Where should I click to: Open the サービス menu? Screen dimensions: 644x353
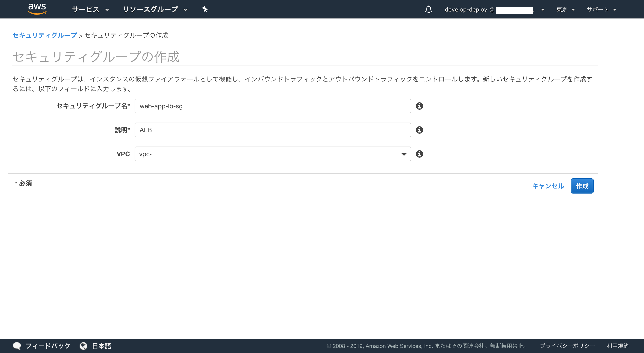[x=90, y=9]
